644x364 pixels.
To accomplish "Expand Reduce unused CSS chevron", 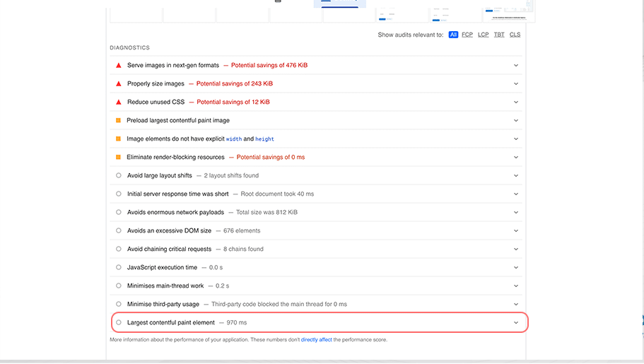I will pos(516,102).
